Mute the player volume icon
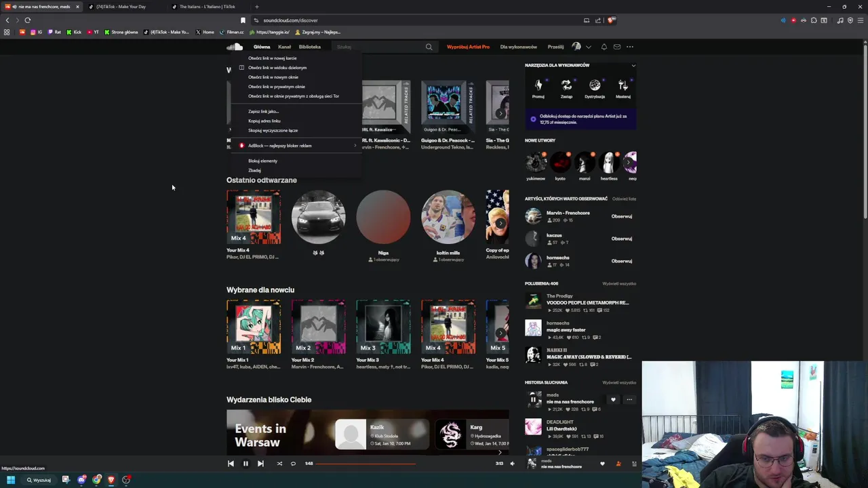This screenshot has width=868, height=488. coord(512,464)
